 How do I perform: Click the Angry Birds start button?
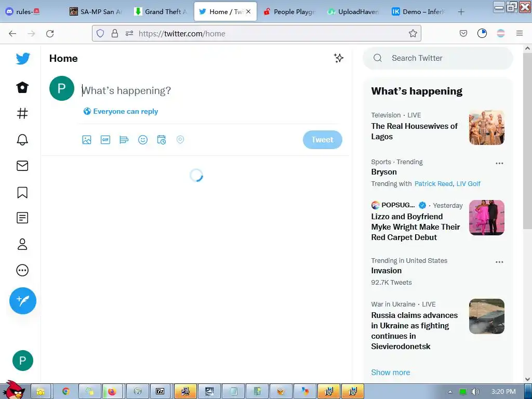click(x=13, y=390)
